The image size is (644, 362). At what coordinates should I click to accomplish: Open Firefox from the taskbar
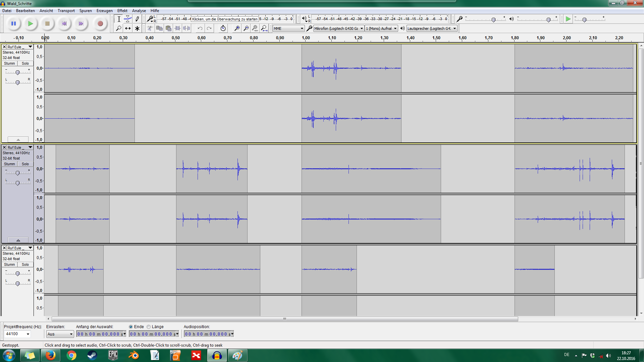(x=51, y=355)
